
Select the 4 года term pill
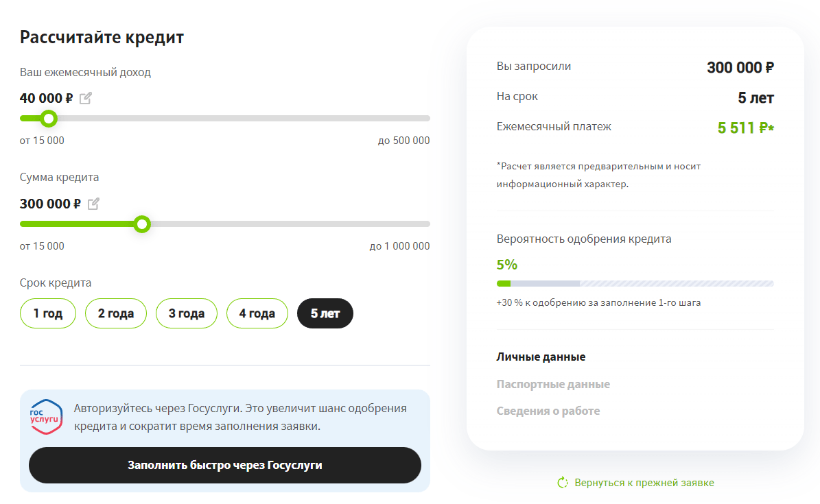point(257,313)
